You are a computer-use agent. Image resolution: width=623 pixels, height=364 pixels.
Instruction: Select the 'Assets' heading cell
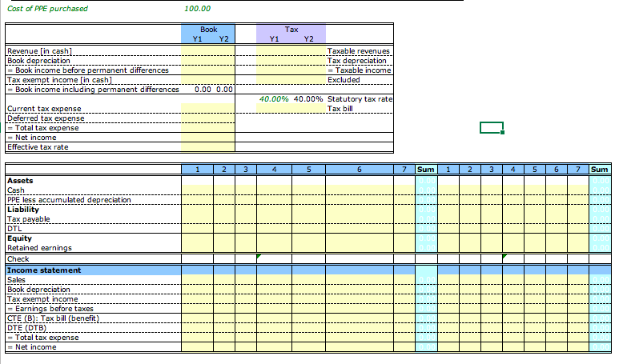click(x=20, y=181)
